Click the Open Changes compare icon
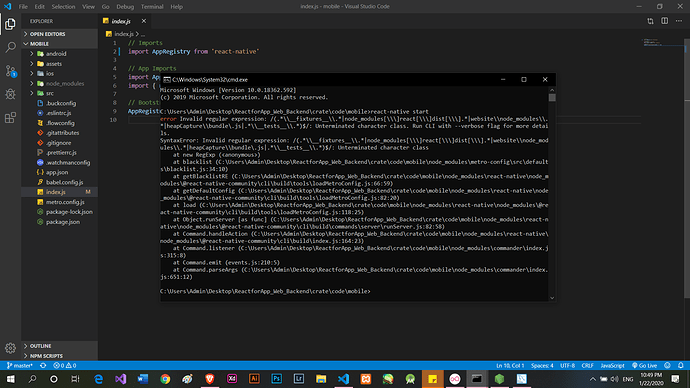Image resolution: width=690 pixels, height=388 pixels. click(650, 21)
